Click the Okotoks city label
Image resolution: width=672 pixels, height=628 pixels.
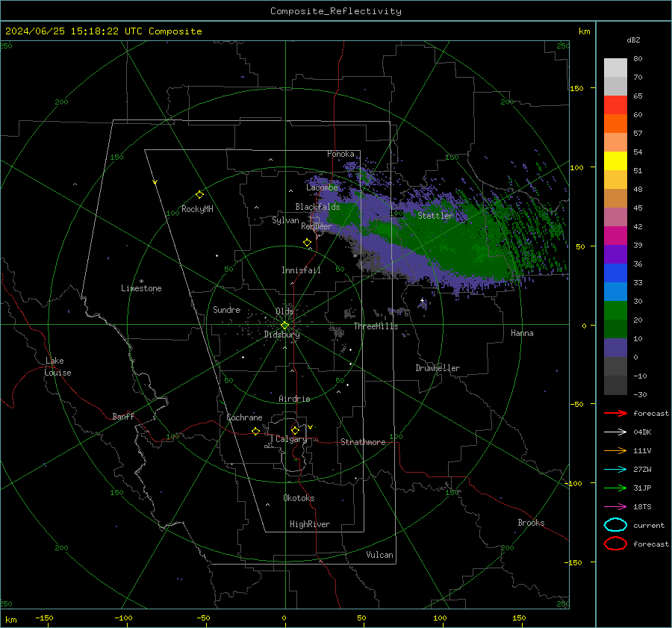[x=299, y=498]
